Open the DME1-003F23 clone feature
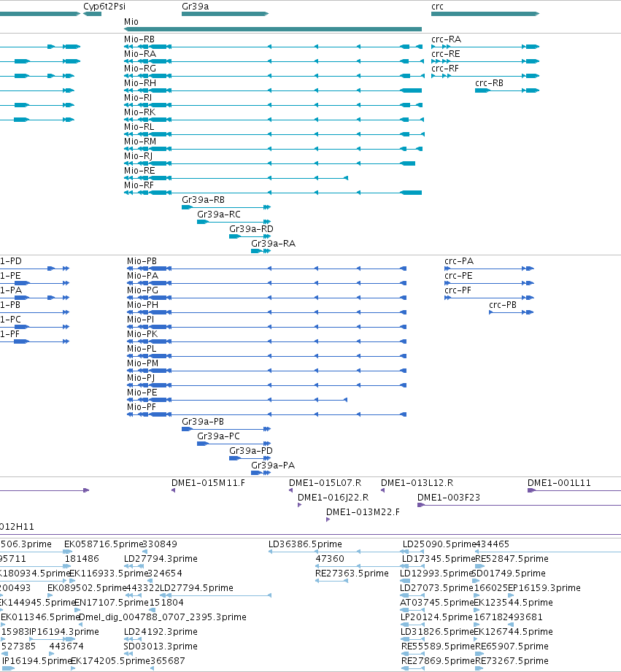This screenshot has width=621, height=672. [x=519, y=505]
